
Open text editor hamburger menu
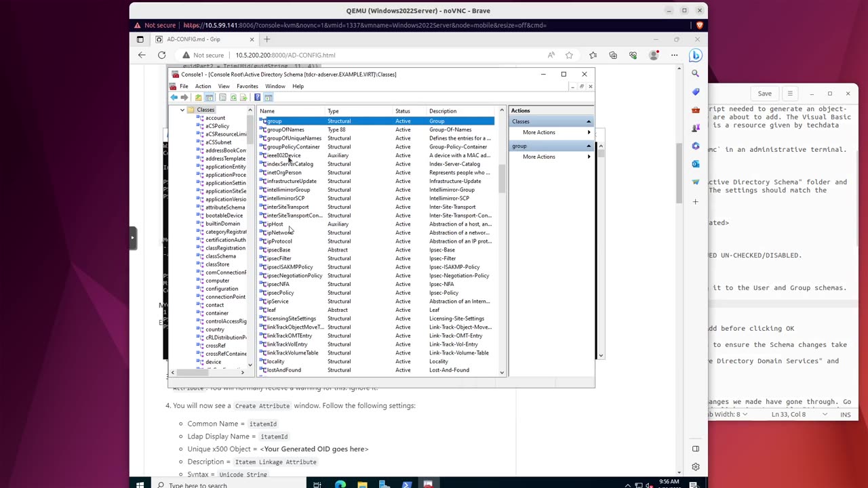point(789,94)
